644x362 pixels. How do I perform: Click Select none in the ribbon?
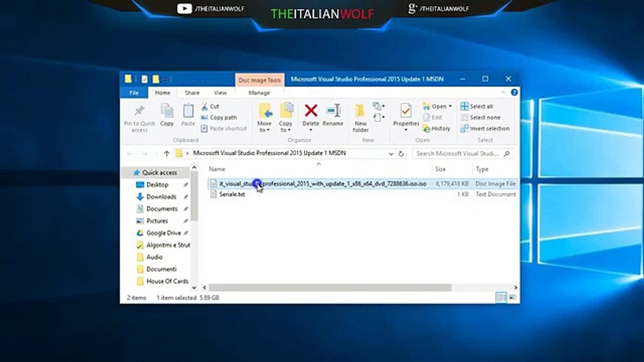(x=480, y=117)
